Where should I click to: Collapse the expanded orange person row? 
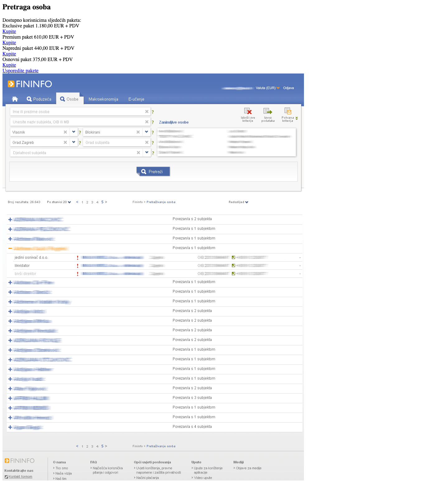[10, 249]
